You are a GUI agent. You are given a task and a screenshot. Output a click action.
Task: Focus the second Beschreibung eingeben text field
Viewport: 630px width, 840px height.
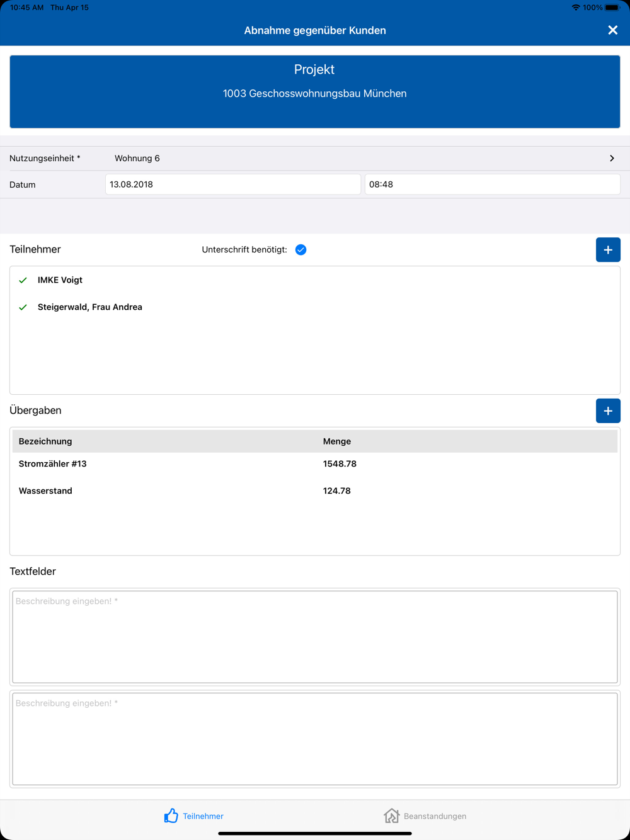315,739
